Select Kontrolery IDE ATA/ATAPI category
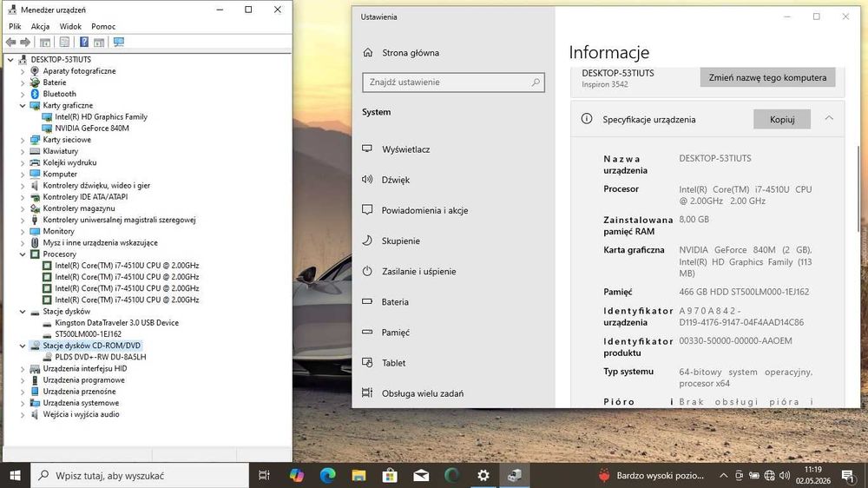 85,196
